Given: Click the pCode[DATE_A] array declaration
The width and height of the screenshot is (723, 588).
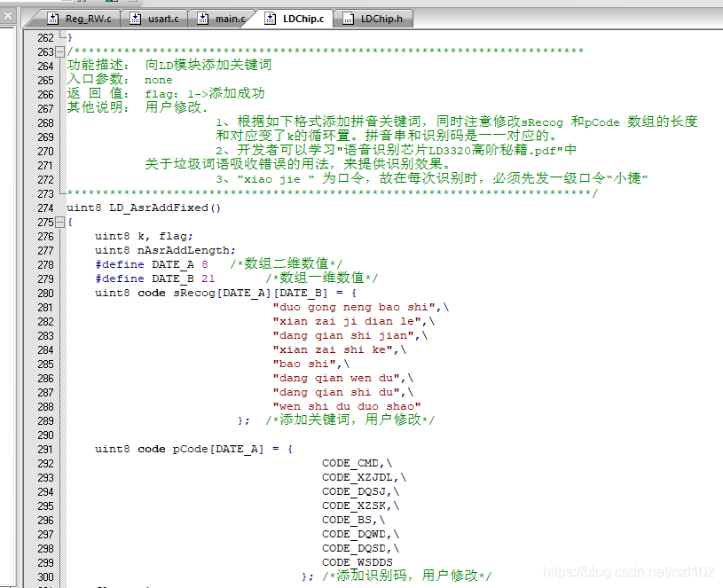Looking at the screenshot, I should tap(193, 450).
